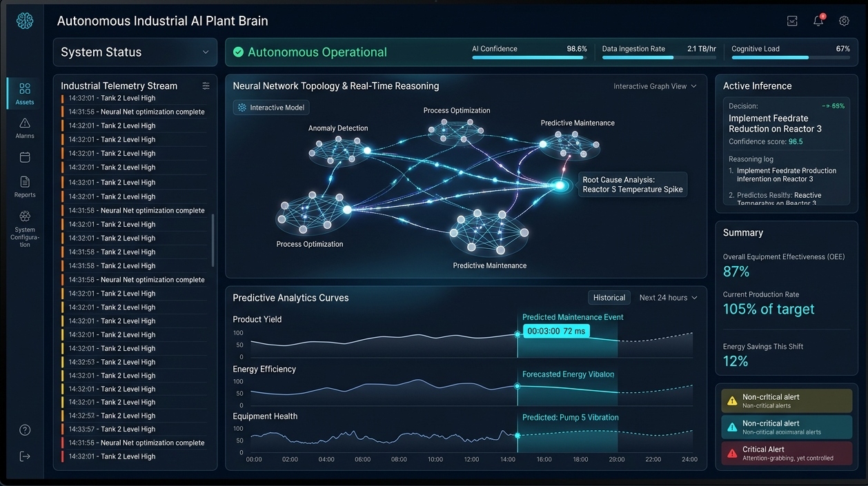Click the glowing Root Cause Analysis node
The image size is (868, 486).
point(560,185)
